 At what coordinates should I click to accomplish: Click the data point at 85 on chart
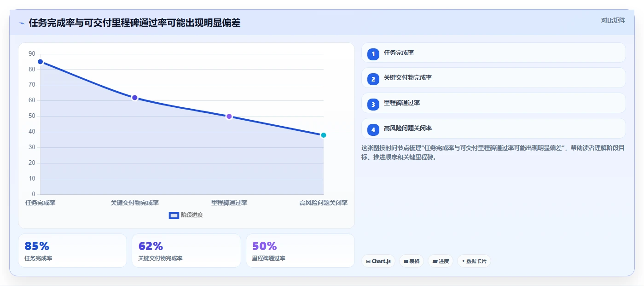[x=40, y=62]
